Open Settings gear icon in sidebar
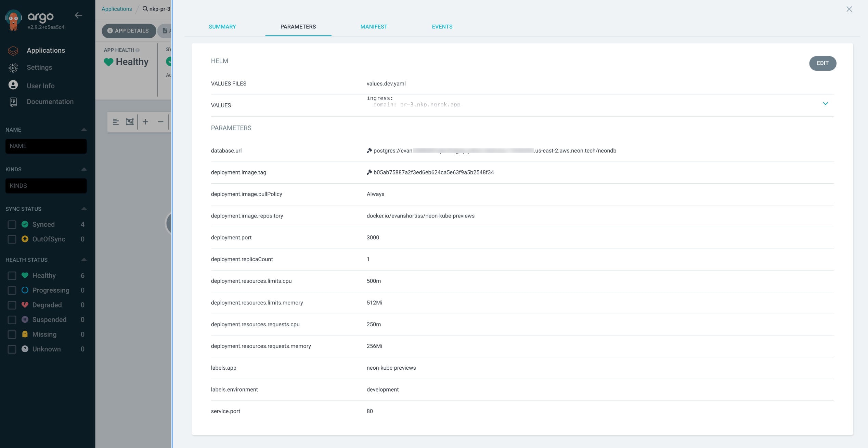 13,68
